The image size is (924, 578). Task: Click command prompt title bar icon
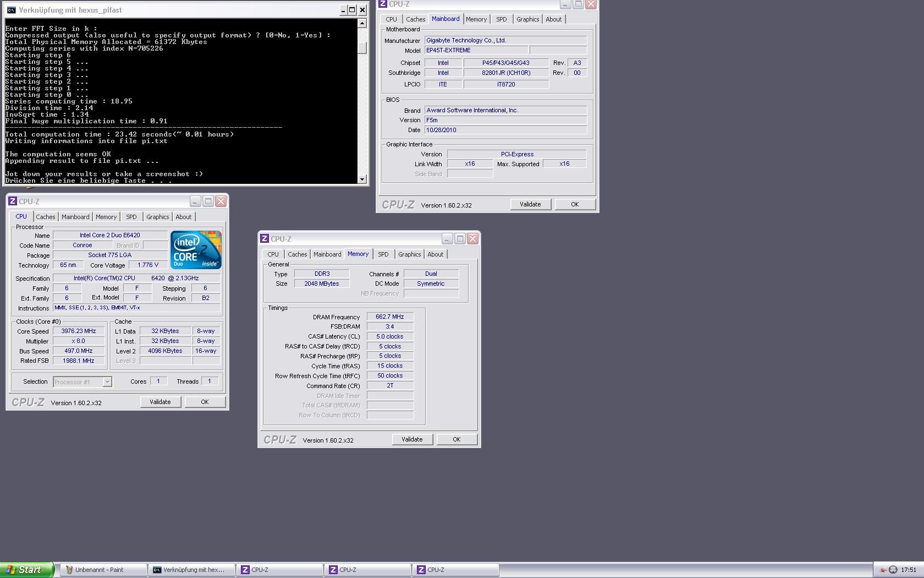pyautogui.click(x=11, y=10)
